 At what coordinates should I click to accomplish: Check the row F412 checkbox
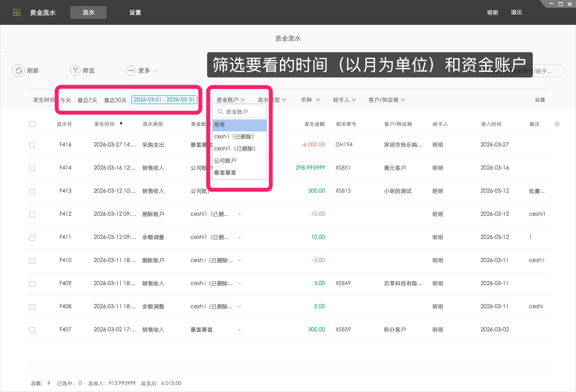(x=32, y=215)
